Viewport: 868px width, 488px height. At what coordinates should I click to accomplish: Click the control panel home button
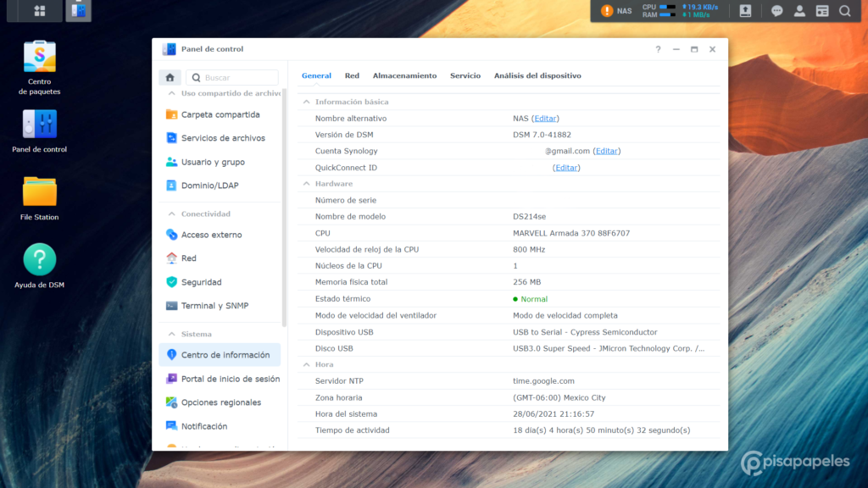pyautogui.click(x=170, y=77)
